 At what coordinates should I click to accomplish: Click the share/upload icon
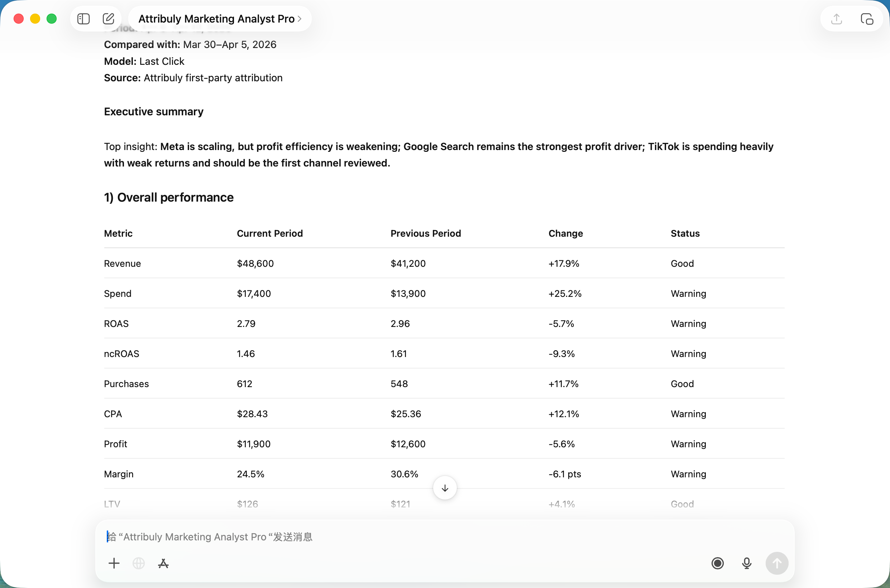[836, 19]
